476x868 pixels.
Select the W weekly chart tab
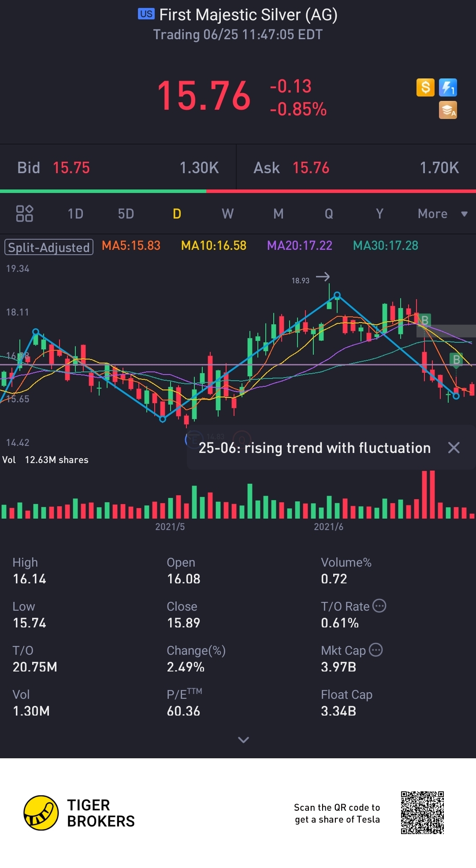tap(227, 214)
